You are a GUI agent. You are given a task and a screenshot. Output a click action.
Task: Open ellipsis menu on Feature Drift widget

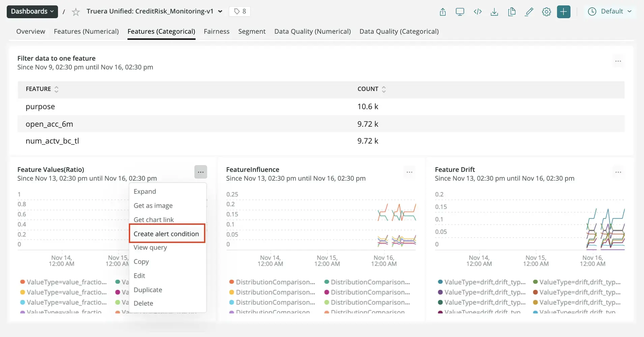pyautogui.click(x=618, y=172)
